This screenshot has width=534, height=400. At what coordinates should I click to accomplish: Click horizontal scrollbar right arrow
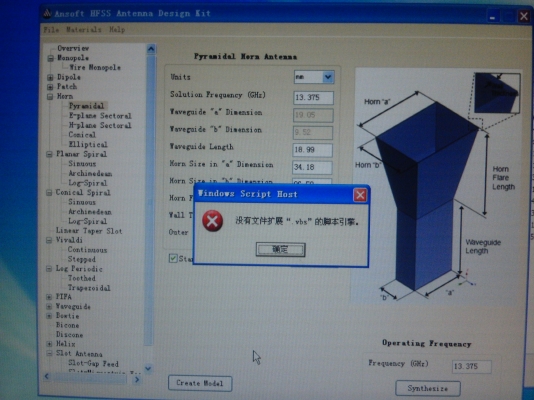[137, 379]
